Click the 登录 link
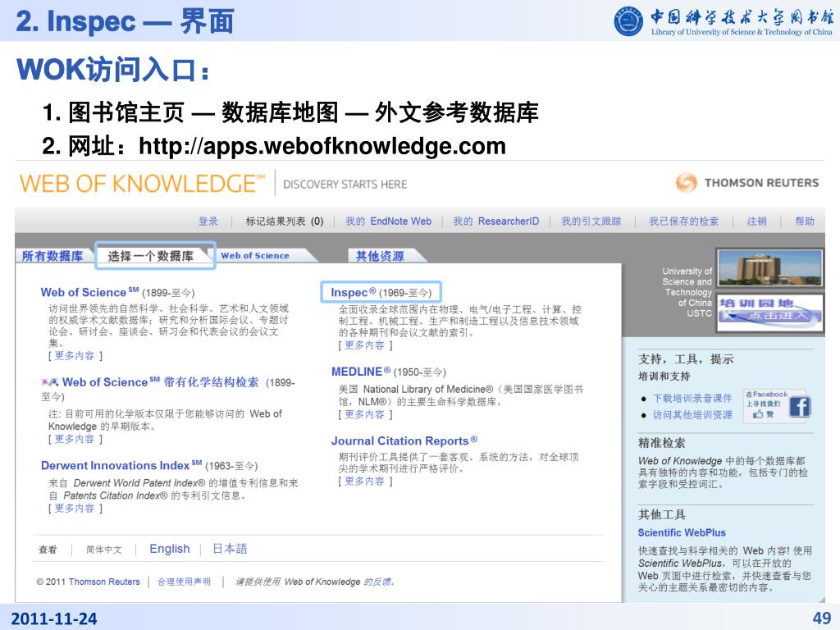The image size is (840, 630). click(x=208, y=221)
